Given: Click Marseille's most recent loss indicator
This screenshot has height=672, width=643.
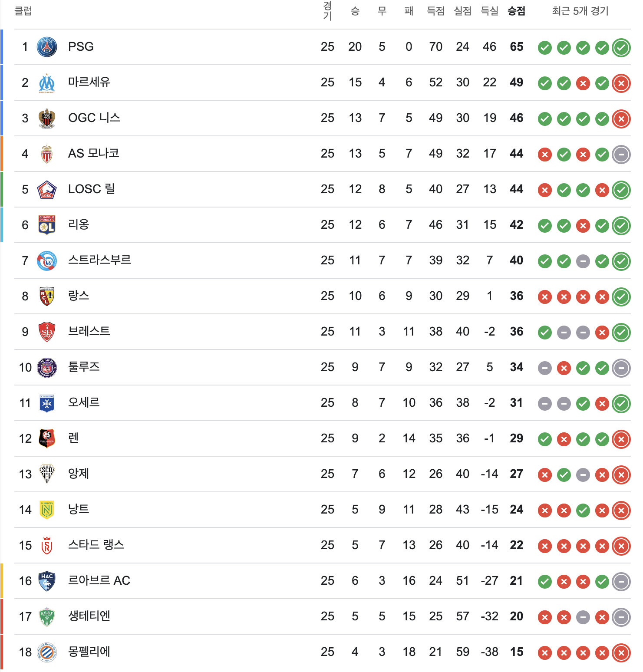Looking at the screenshot, I should (x=621, y=83).
